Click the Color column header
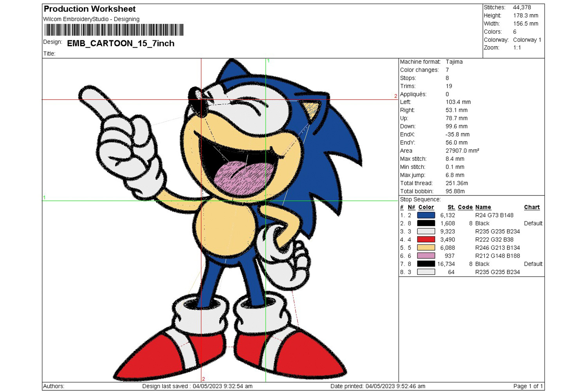This screenshot has width=588, height=391. [426, 207]
